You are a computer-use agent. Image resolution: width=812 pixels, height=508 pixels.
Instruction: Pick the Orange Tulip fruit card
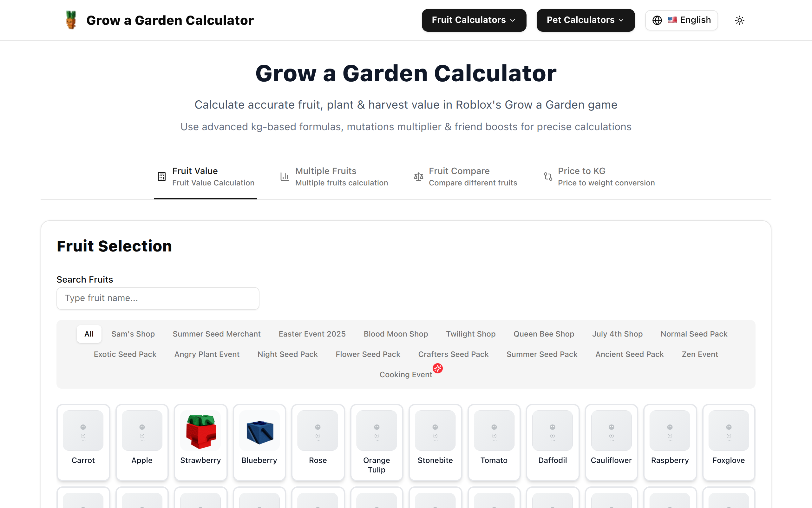tap(377, 442)
